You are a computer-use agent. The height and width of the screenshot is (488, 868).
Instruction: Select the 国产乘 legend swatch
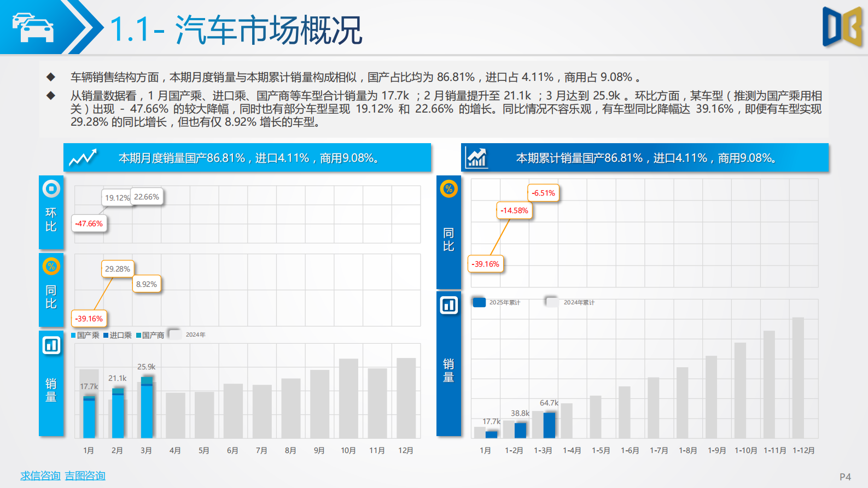(73, 335)
